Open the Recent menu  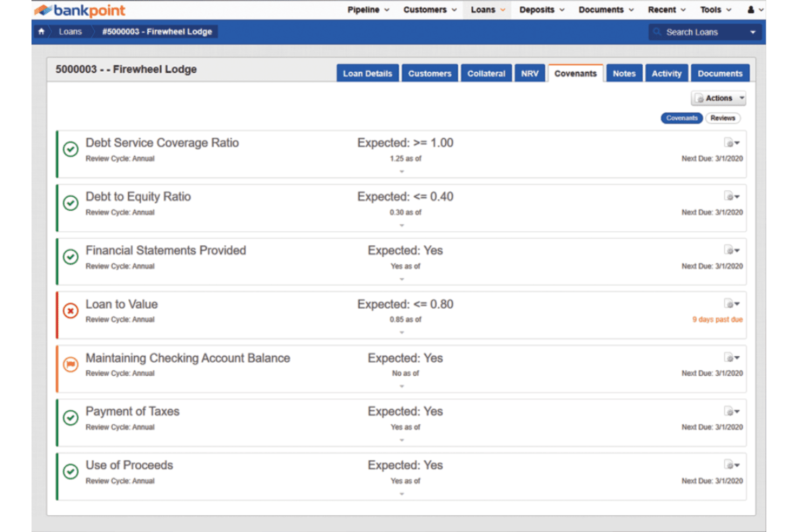pyautogui.click(x=667, y=10)
